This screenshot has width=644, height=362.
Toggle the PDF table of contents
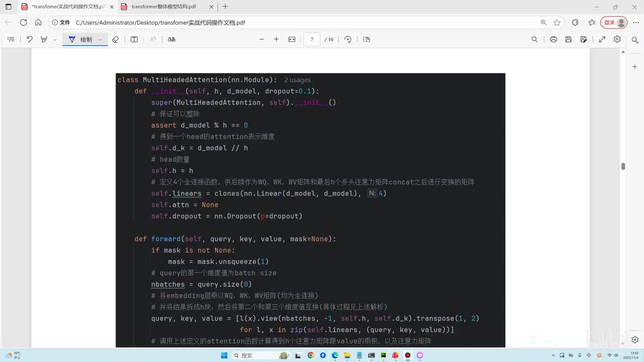coord(11,39)
